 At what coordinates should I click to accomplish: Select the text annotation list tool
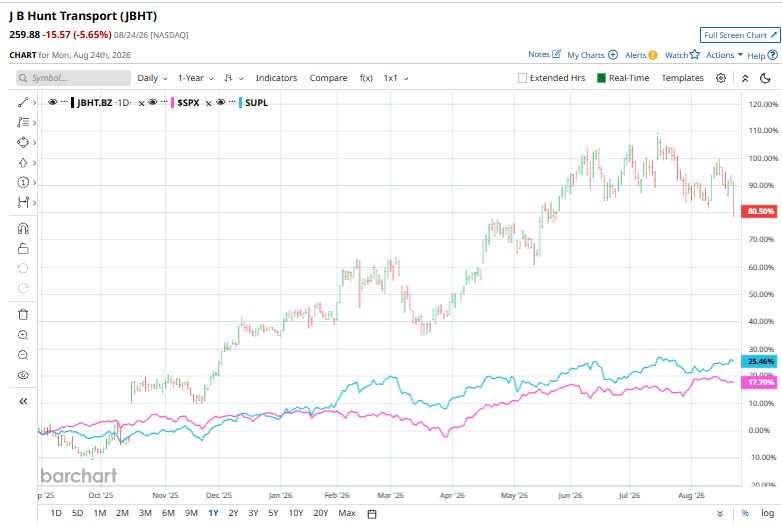(x=23, y=122)
